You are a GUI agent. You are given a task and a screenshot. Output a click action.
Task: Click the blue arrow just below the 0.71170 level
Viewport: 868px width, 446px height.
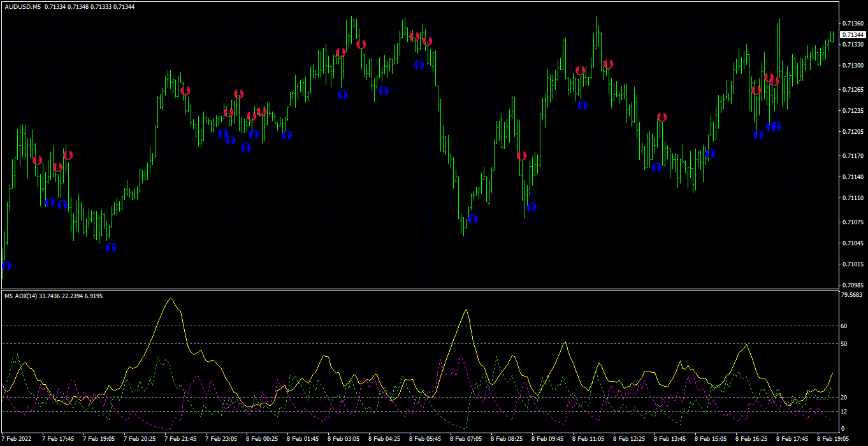click(x=710, y=154)
